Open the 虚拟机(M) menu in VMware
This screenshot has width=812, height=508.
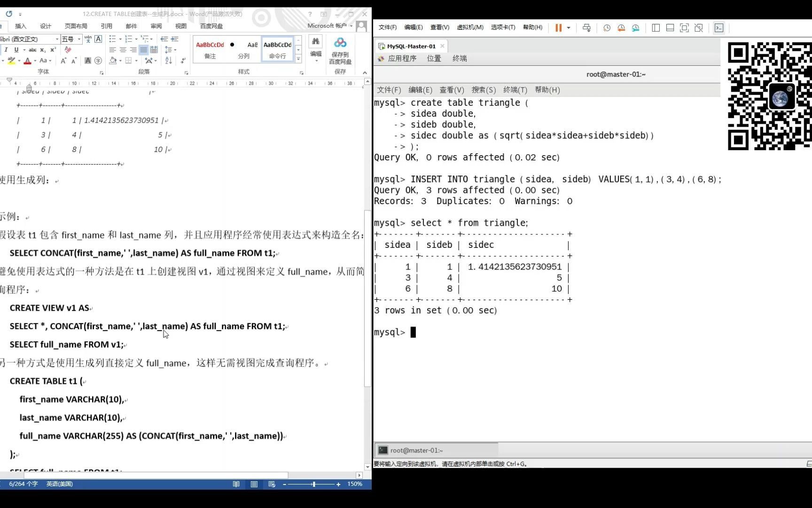470,27
